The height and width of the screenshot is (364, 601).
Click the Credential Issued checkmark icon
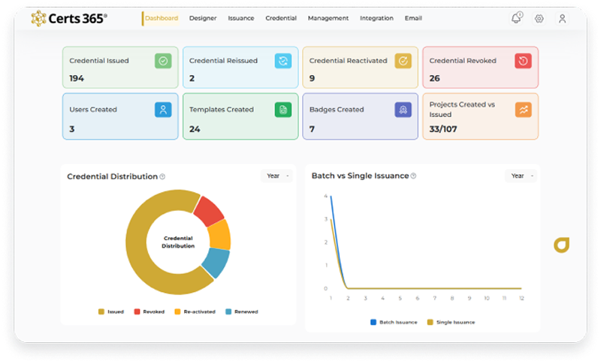[163, 61]
